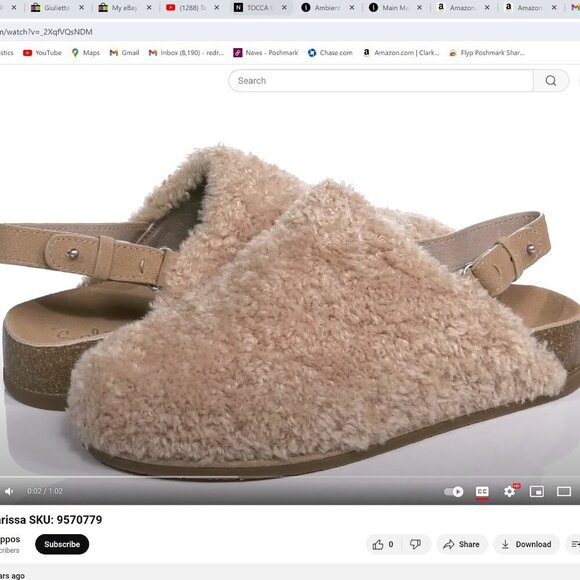Close the first Amazon tab
This screenshot has height=580, width=580.
(x=487, y=8)
